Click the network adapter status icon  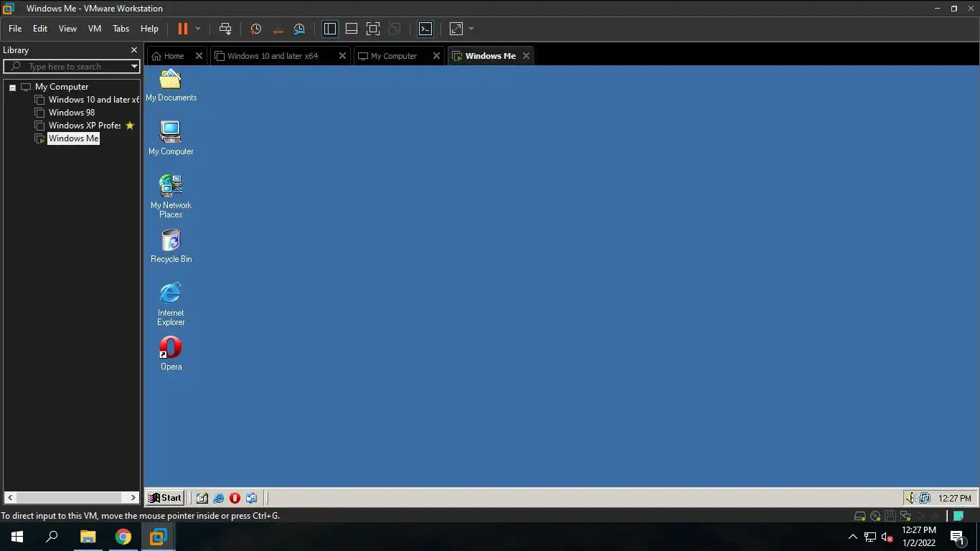[x=905, y=516]
